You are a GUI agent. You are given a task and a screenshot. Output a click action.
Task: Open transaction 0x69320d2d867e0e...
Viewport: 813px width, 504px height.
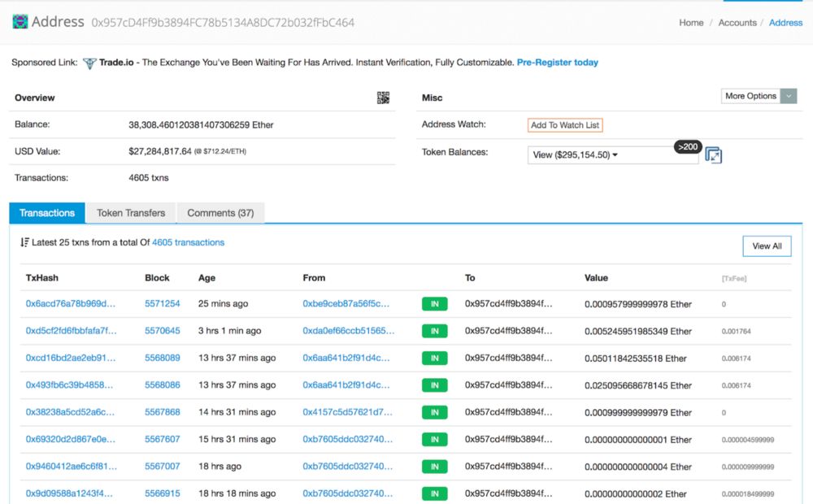(x=71, y=439)
